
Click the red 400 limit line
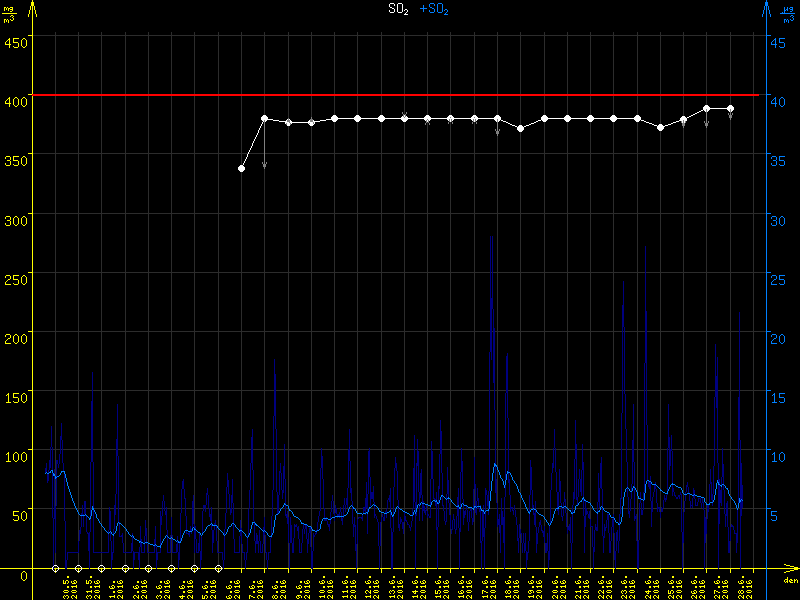(400, 95)
